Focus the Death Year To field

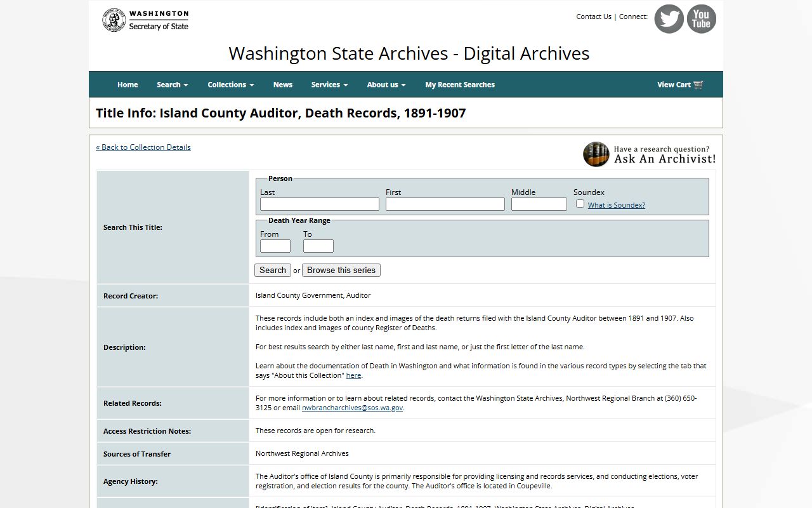click(x=318, y=246)
